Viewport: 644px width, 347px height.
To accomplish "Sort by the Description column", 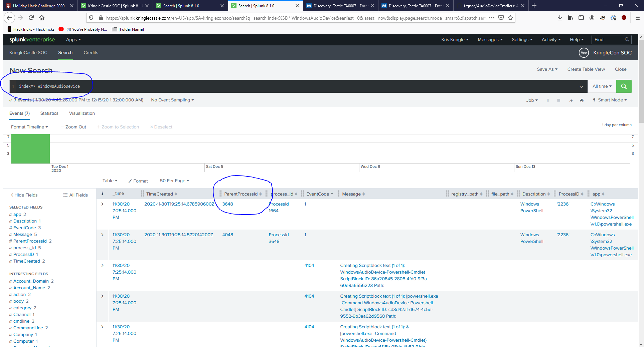I will [x=536, y=194].
